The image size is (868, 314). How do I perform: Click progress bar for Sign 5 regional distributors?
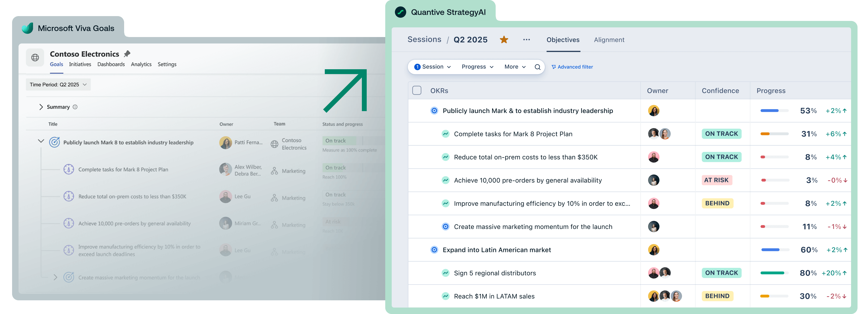click(774, 273)
